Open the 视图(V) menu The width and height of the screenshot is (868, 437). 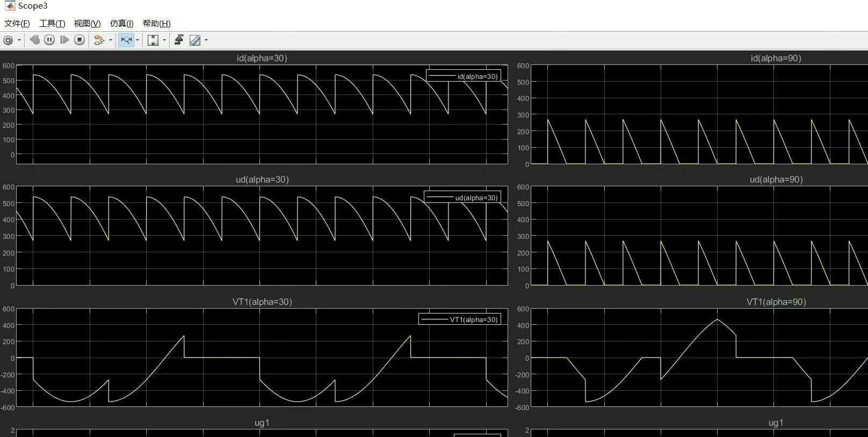pyautogui.click(x=87, y=24)
